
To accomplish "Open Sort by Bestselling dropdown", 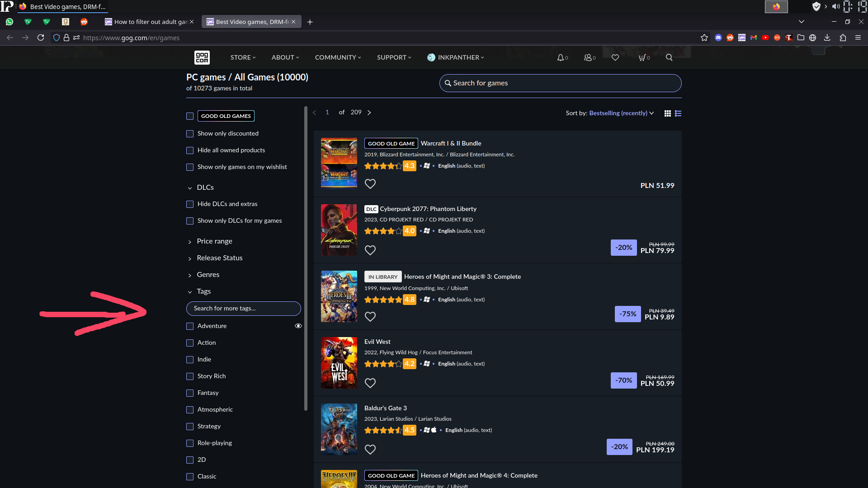I will click(x=622, y=113).
